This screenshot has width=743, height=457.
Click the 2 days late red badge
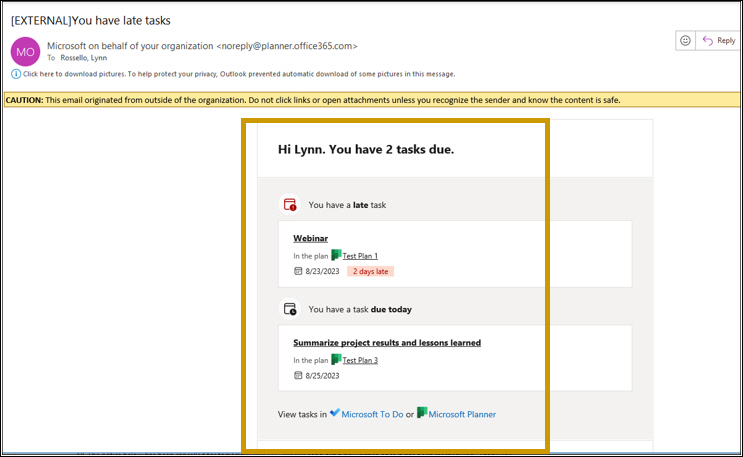(x=371, y=271)
